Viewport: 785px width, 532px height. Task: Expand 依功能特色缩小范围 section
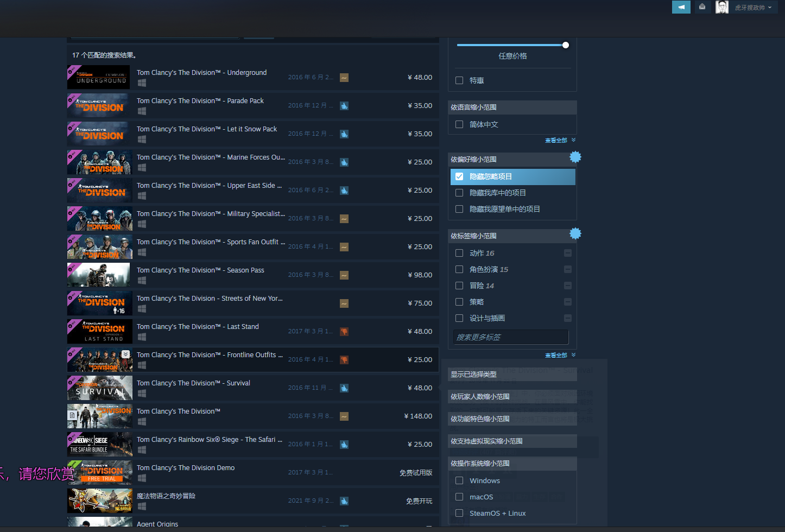click(512, 419)
